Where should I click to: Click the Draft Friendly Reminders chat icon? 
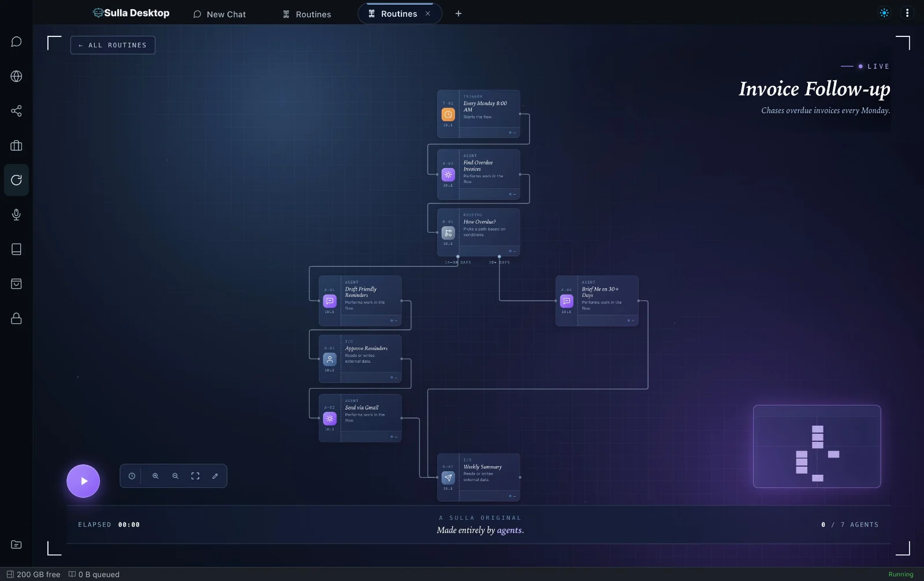pyautogui.click(x=330, y=301)
